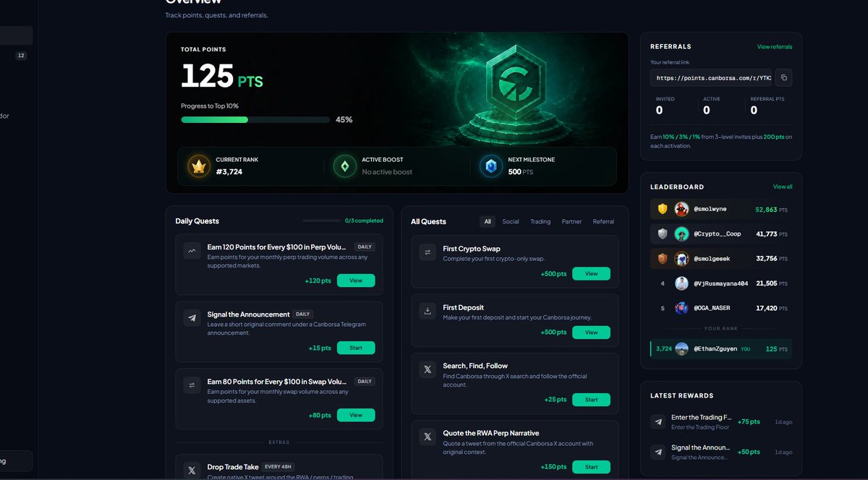The height and width of the screenshot is (480, 868).
Task: Click the EVERY 48H tag
Action: pyautogui.click(x=278, y=466)
